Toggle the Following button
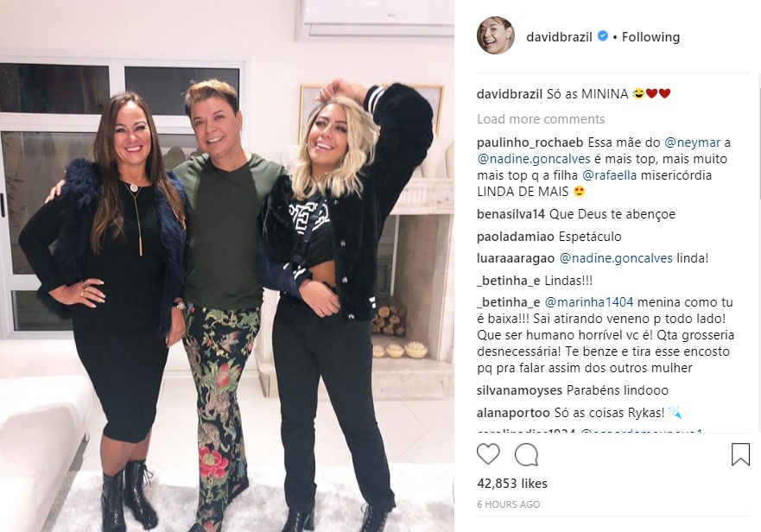This screenshot has width=761, height=532. [650, 37]
